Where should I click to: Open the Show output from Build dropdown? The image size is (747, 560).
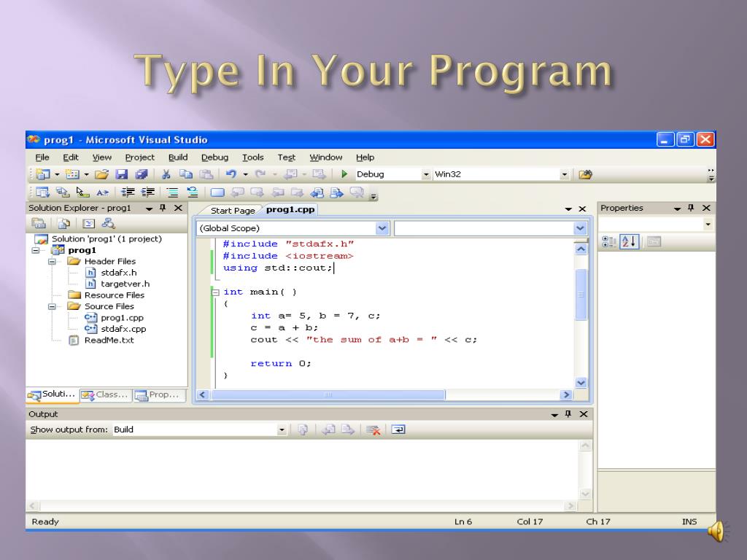(x=282, y=430)
